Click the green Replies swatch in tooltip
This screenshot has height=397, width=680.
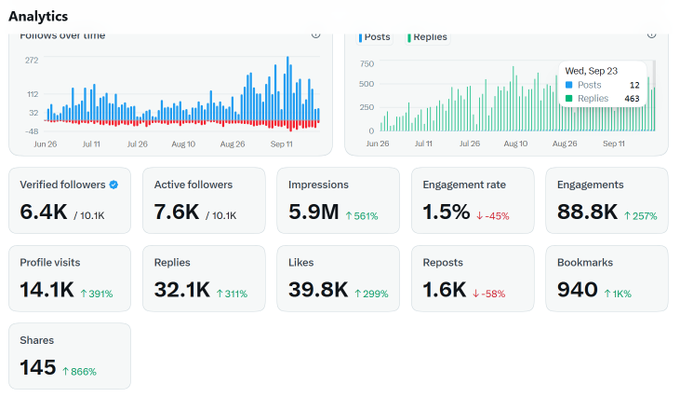pos(569,98)
